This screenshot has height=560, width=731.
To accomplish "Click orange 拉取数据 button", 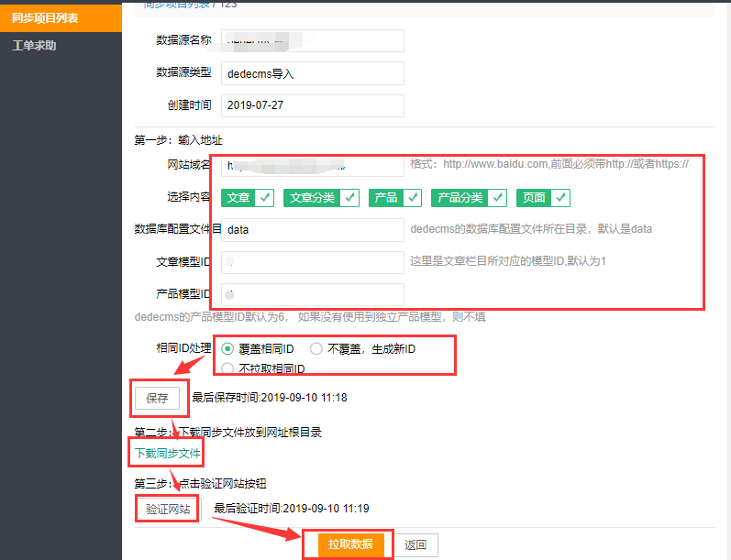I will (349, 544).
